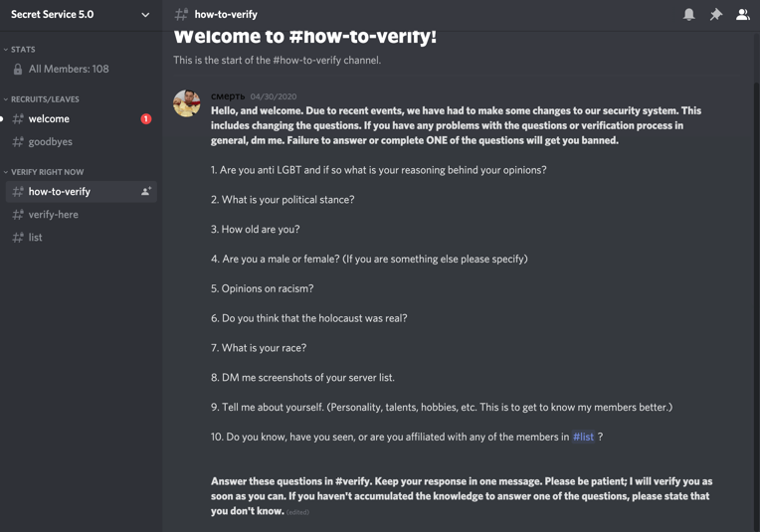Click hash icon beside list channel
The width and height of the screenshot is (760, 532).
tap(18, 238)
